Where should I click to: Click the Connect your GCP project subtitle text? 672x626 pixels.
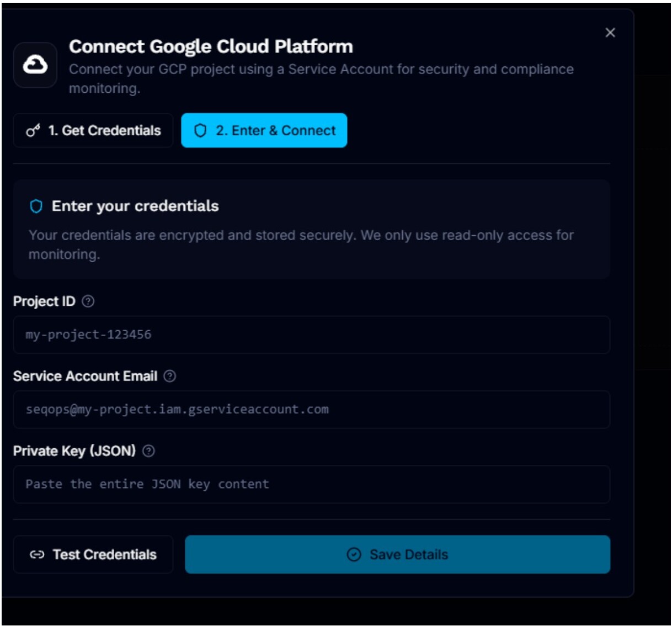(x=321, y=78)
